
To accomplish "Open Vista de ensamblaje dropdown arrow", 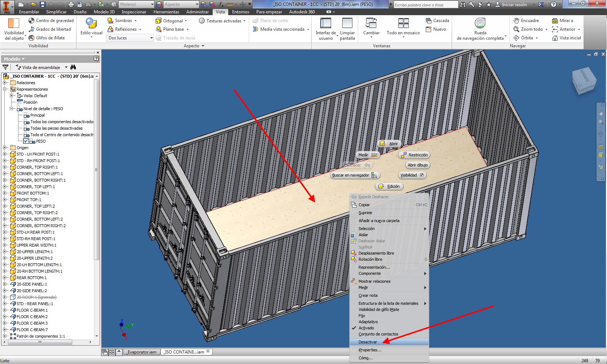I will pos(66,67).
